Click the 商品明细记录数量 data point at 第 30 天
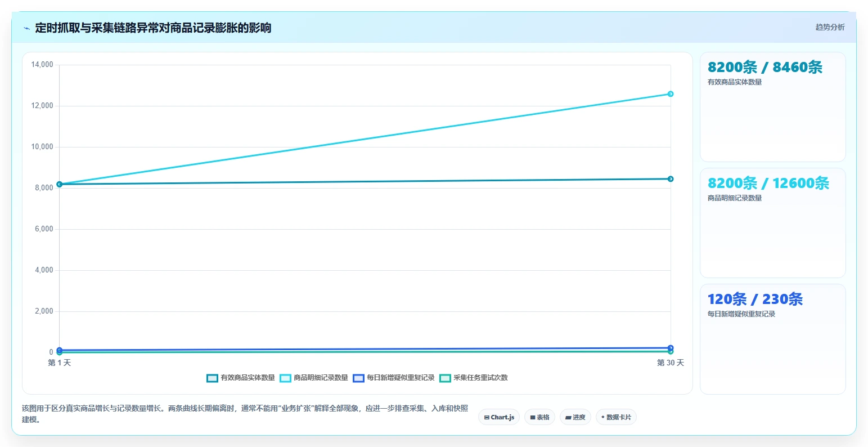Screen dimensions: 868x447 [x=671, y=94]
